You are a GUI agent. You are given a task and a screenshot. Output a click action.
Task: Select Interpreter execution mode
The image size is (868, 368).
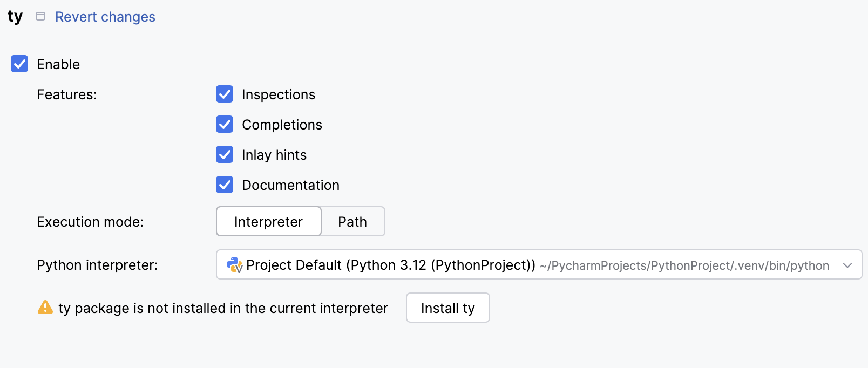pos(268,222)
